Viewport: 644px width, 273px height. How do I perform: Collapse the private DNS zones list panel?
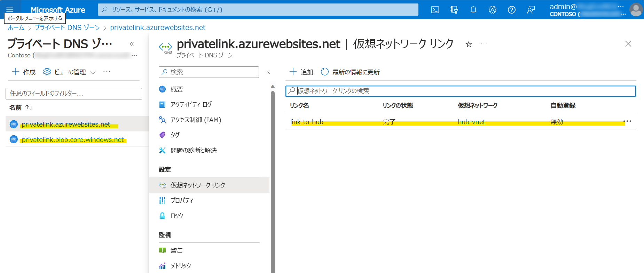(132, 44)
